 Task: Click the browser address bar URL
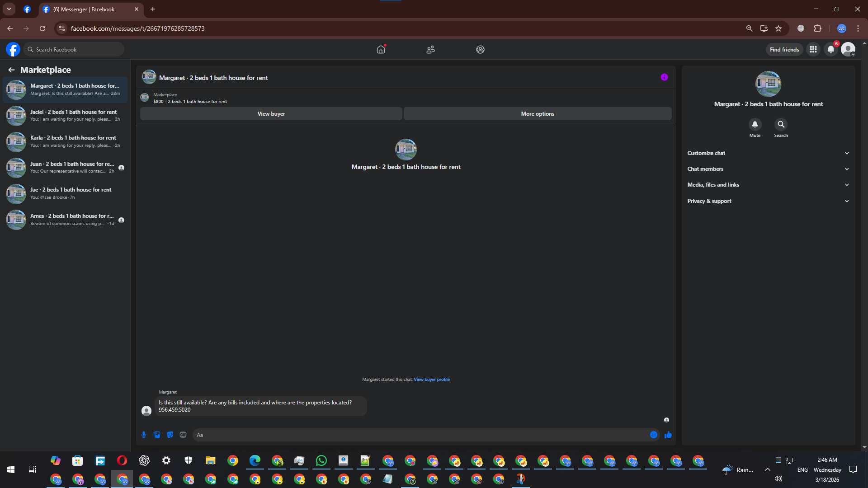137,28
